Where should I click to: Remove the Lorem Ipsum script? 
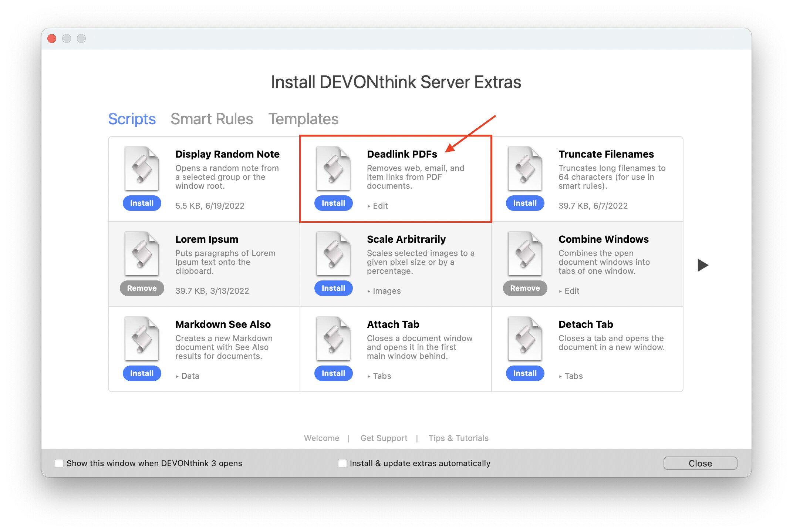[142, 288]
